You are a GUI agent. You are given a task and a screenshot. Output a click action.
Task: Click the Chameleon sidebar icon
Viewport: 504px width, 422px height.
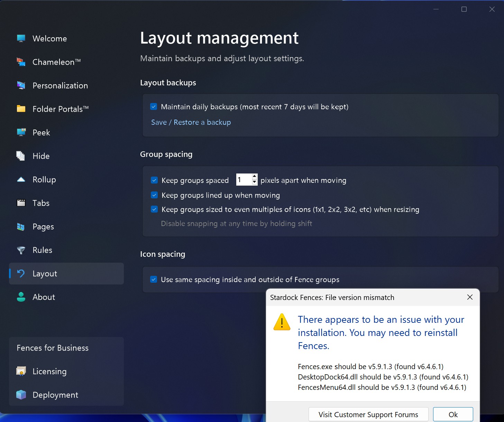tap(21, 62)
